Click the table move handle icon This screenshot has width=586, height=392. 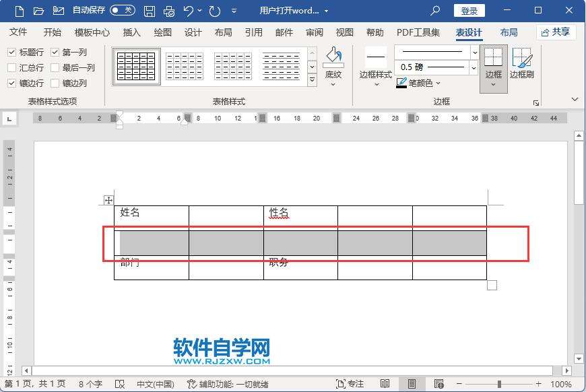click(x=108, y=200)
